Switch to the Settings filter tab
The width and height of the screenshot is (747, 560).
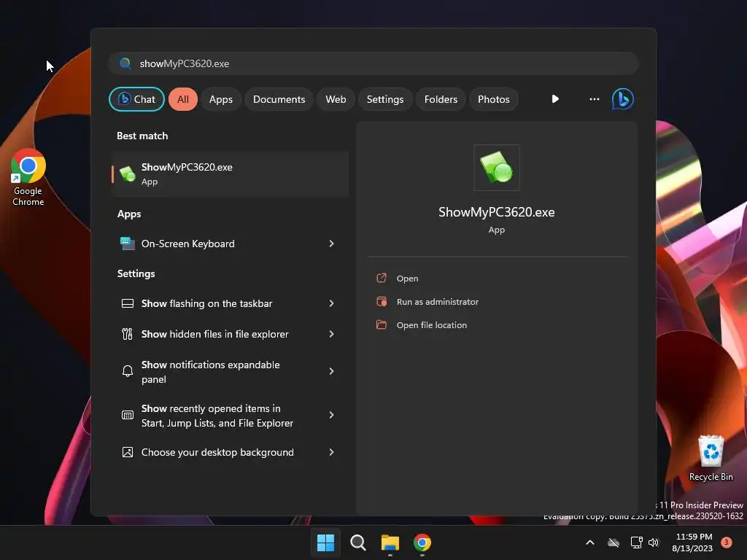[385, 99]
